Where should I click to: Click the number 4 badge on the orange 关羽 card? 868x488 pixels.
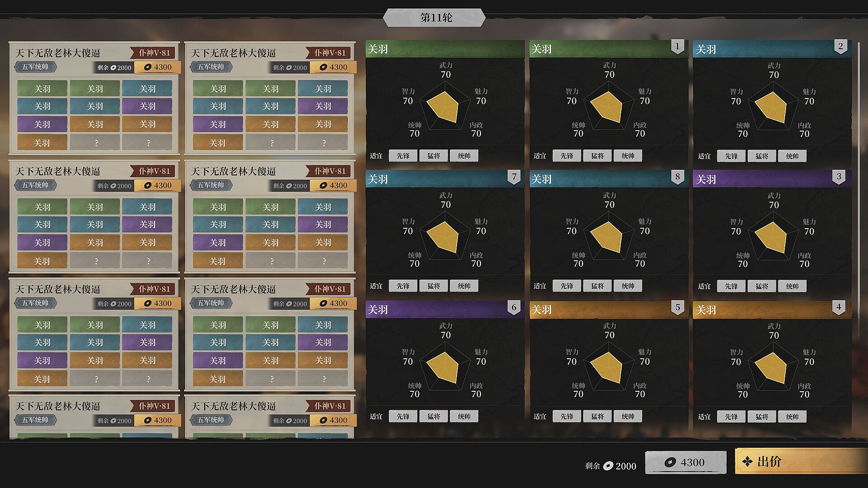click(x=839, y=307)
